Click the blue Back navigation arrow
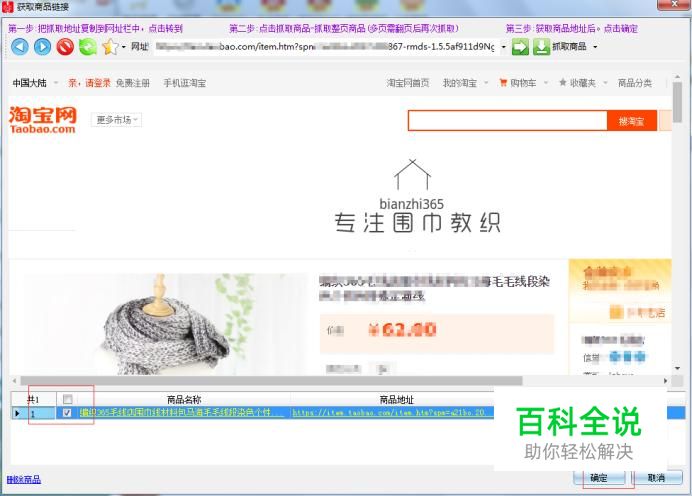This screenshot has width=692, height=496. click(19, 46)
